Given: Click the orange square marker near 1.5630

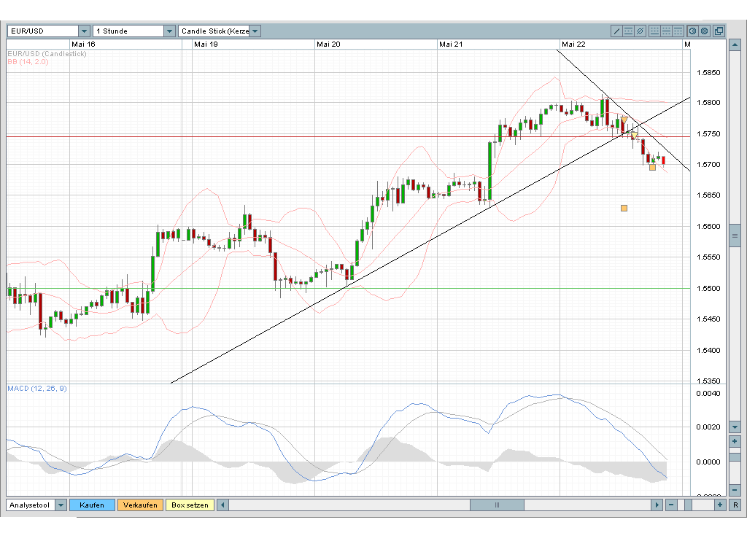Looking at the screenshot, I should [x=624, y=208].
